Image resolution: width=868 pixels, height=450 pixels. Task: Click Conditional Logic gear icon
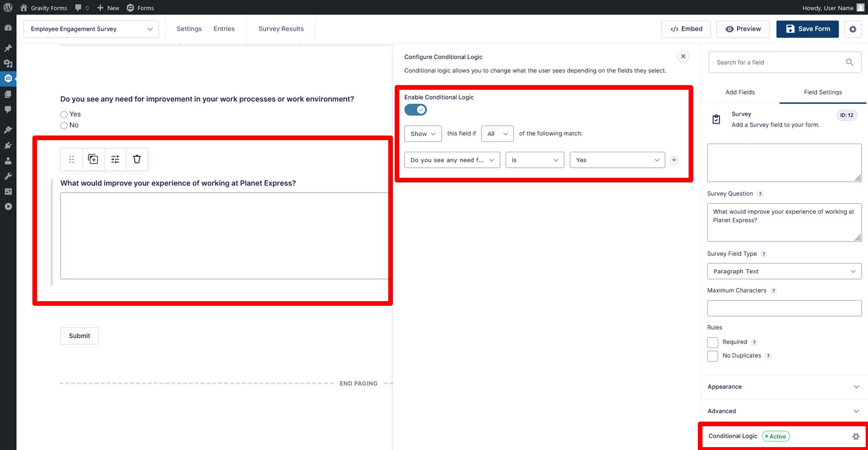coord(856,436)
